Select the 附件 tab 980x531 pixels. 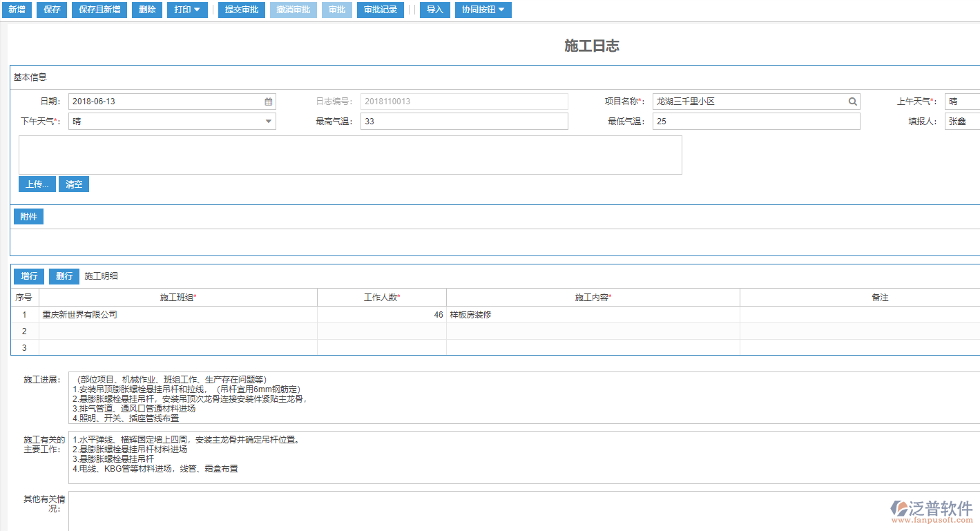point(28,217)
